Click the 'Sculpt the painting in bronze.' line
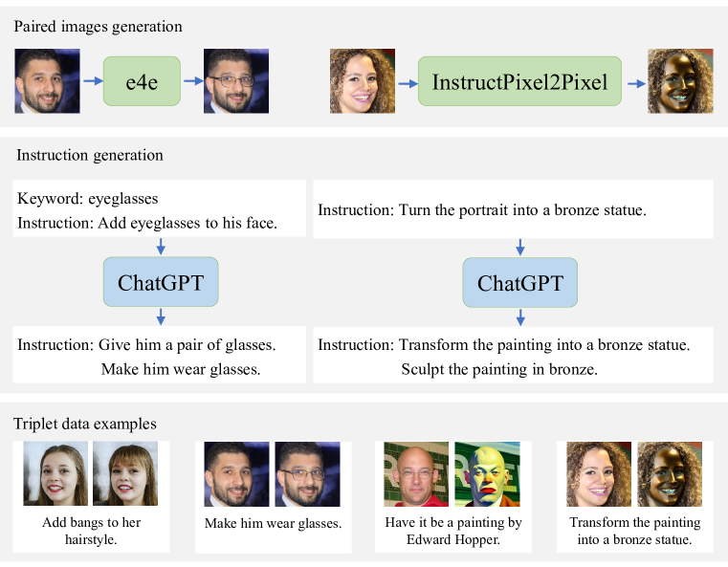The width and height of the screenshot is (728, 567). [499, 368]
